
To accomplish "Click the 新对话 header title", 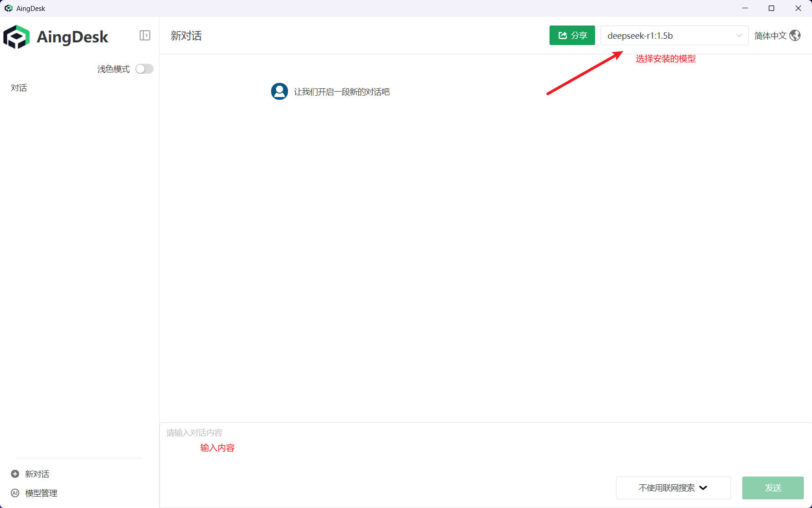I will [x=186, y=36].
